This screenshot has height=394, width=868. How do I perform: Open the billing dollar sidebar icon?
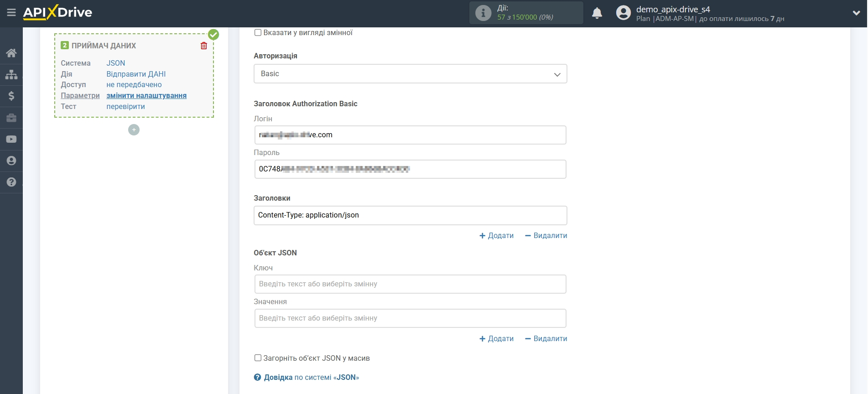click(11, 96)
